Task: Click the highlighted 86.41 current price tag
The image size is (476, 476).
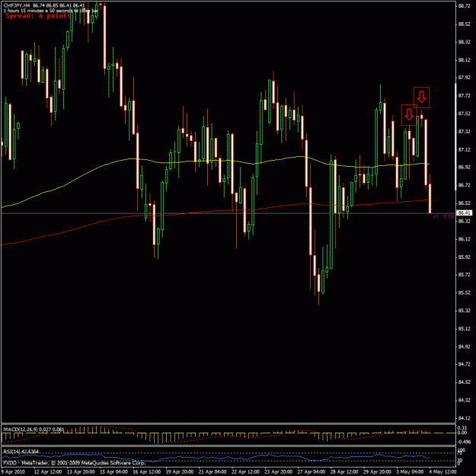Action: 465,212
